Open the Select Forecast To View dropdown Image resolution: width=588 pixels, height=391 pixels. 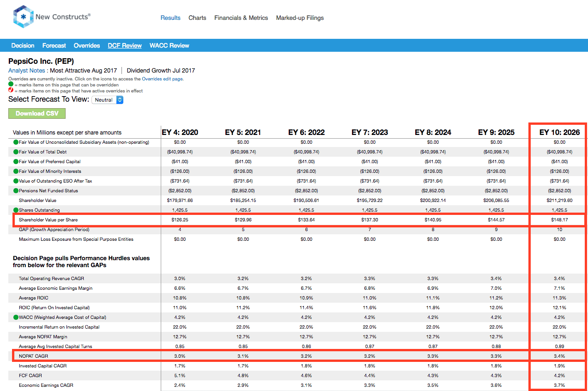point(108,100)
